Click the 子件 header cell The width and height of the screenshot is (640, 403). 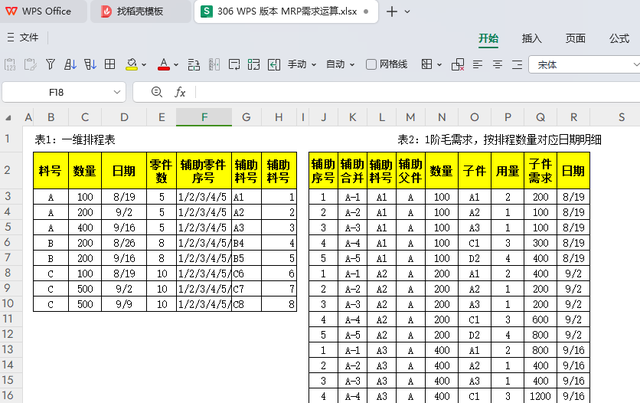pyautogui.click(x=474, y=171)
